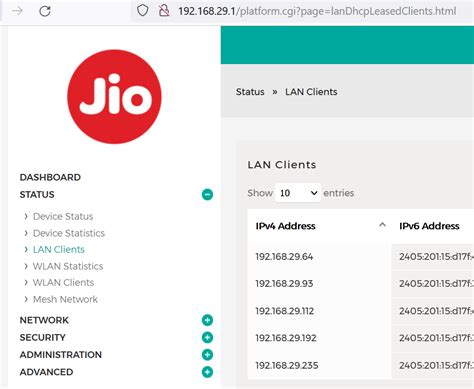This screenshot has width=474, height=389.
Task: Click the browser forward arrow
Action: (x=17, y=11)
